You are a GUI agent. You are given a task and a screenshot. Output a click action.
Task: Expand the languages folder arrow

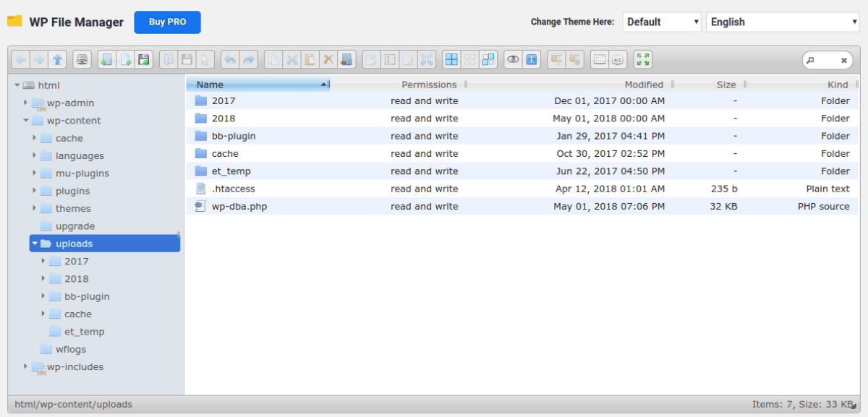click(x=35, y=155)
